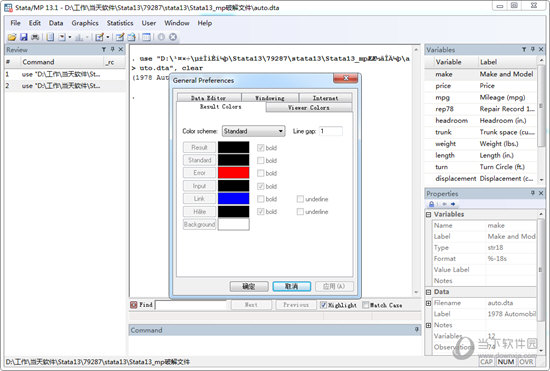Select the mpg variable row
550x371 pixels.
480,97
